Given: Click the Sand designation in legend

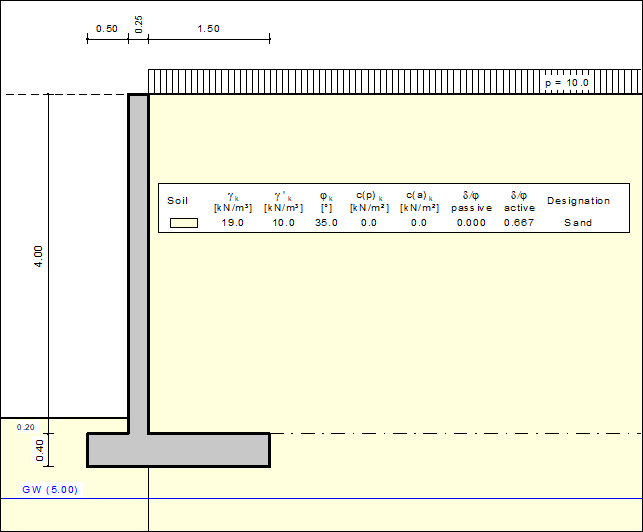Looking at the screenshot, I should [577, 223].
